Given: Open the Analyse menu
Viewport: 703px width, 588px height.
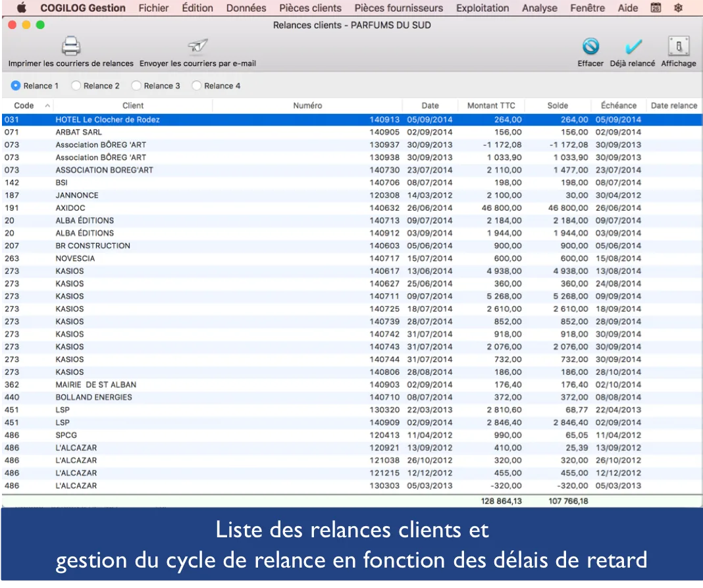Looking at the screenshot, I should click(x=539, y=8).
